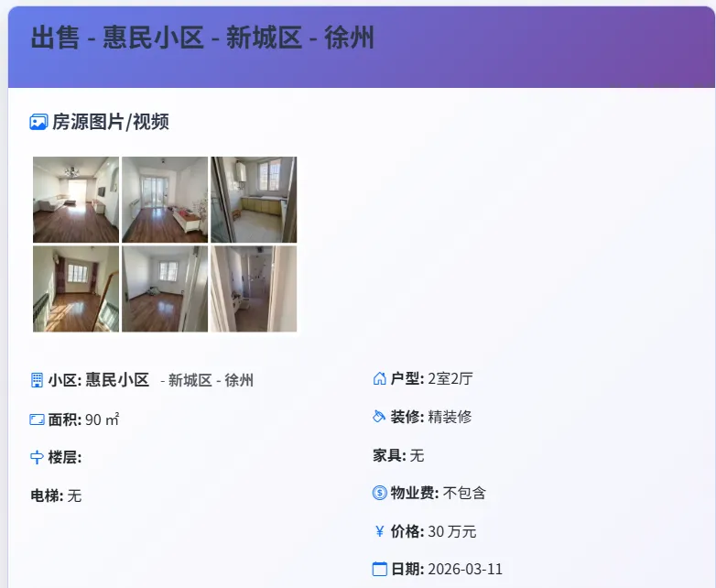The width and height of the screenshot is (716, 588).
Task: Open the living room photo with chandelier
Action: [x=76, y=200]
